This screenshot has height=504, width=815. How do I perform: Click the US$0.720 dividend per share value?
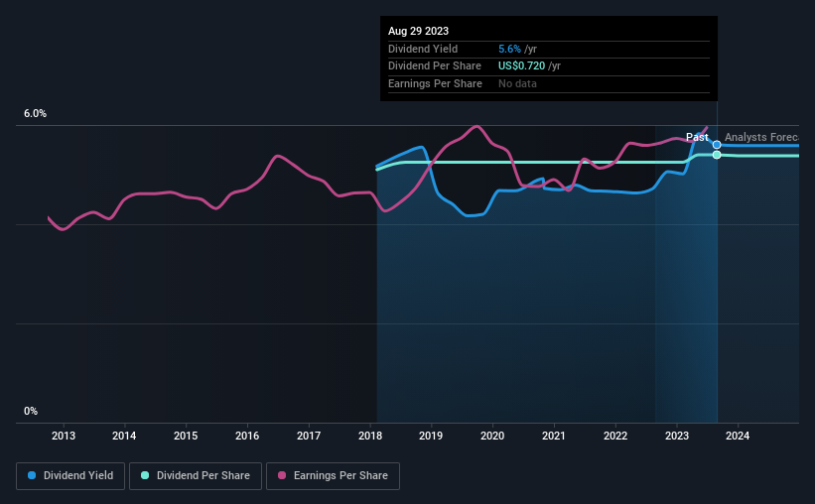point(521,66)
